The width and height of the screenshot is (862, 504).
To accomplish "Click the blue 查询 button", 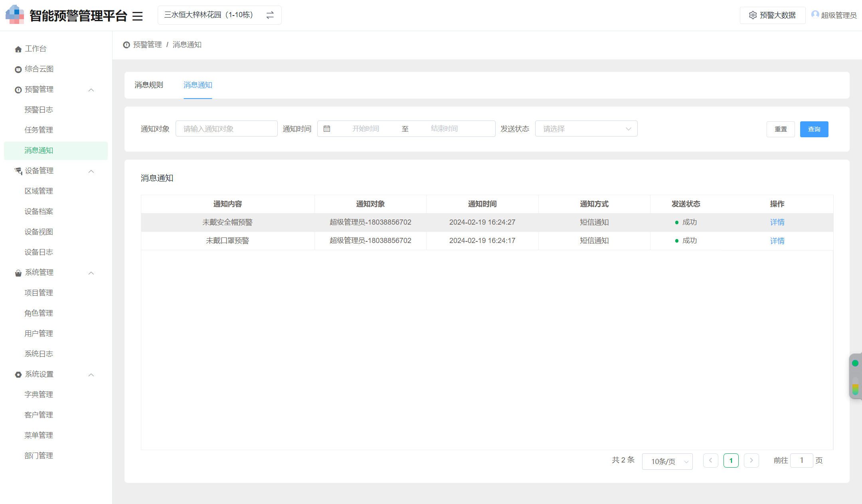I will click(814, 129).
